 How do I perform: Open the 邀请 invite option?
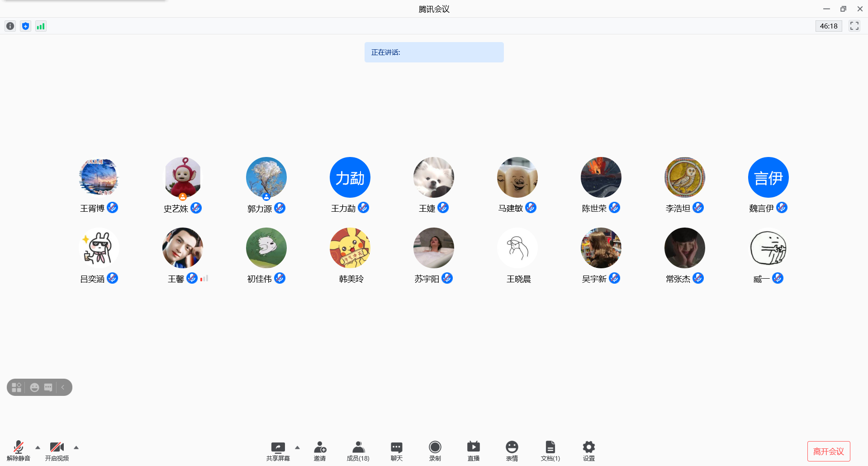pyautogui.click(x=320, y=451)
